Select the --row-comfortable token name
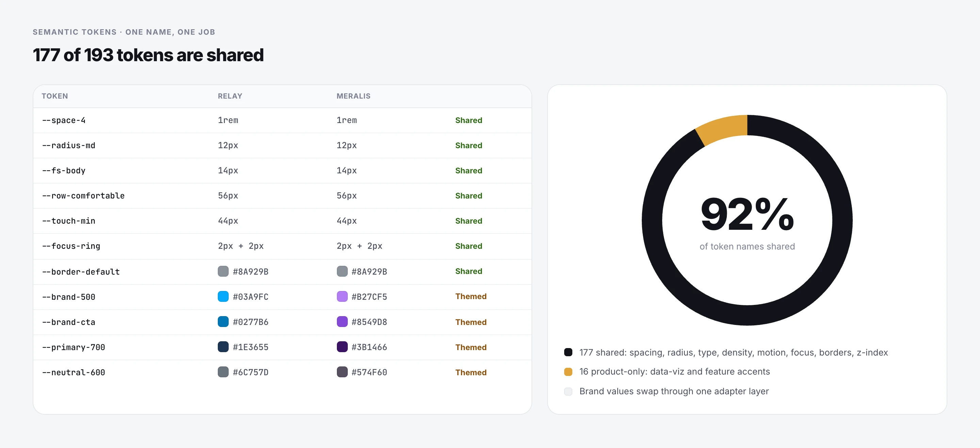Viewport: 980px width, 448px height. pos(83,196)
